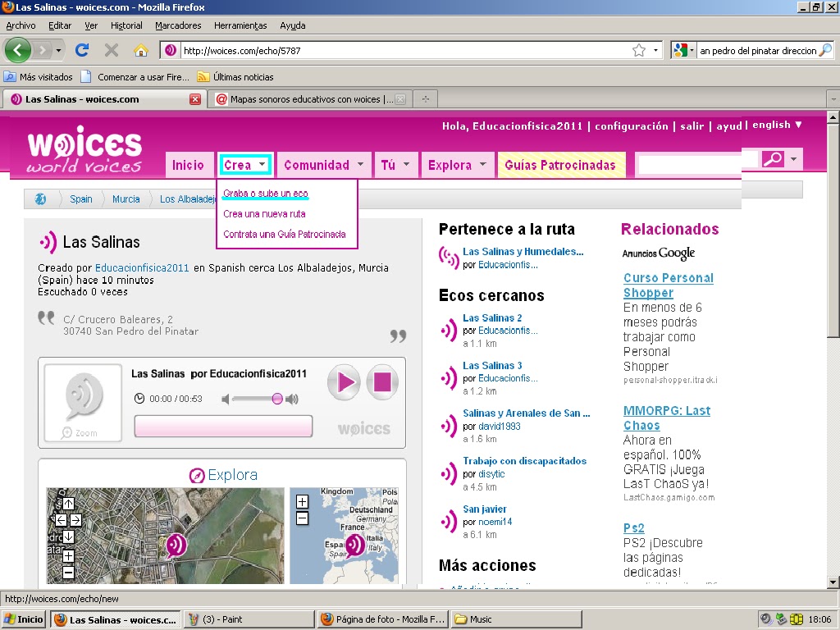Pan satellite map up arrow
Image resolution: width=840 pixels, height=630 pixels.
[x=69, y=504]
